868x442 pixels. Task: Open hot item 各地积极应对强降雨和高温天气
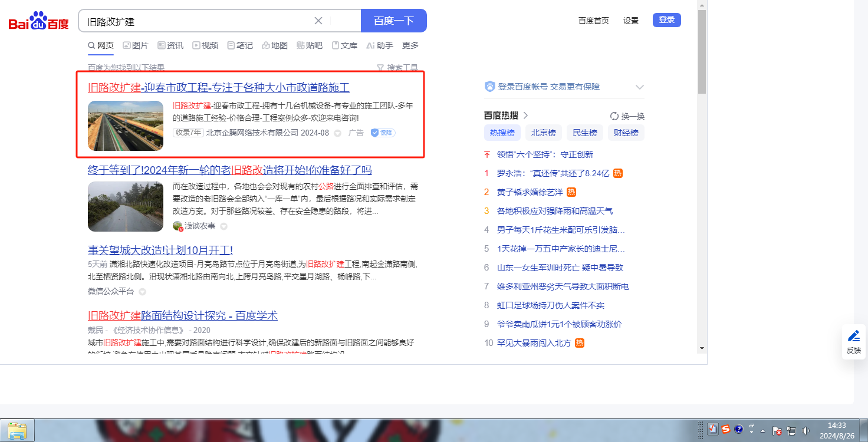(x=555, y=211)
